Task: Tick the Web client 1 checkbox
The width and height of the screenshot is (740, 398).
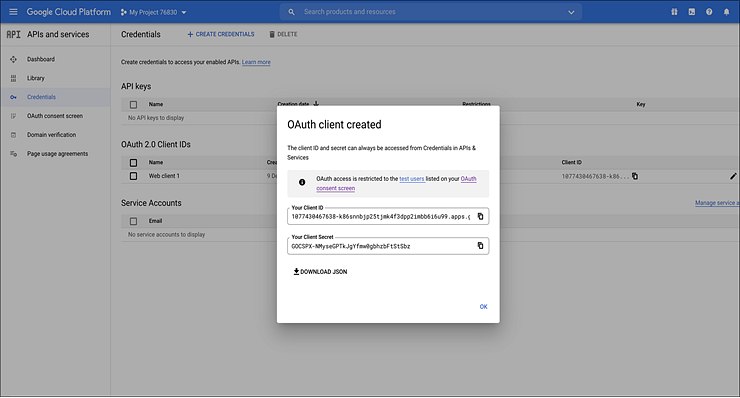Action: (x=134, y=176)
